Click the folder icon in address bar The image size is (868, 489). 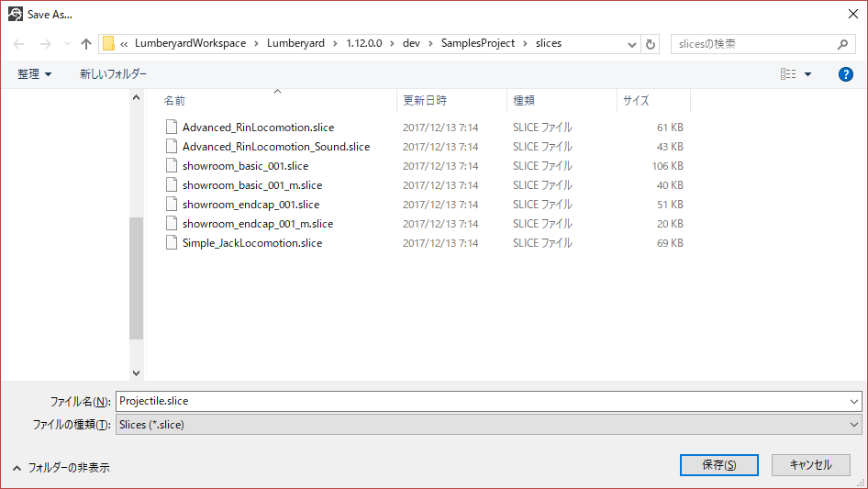[108, 43]
